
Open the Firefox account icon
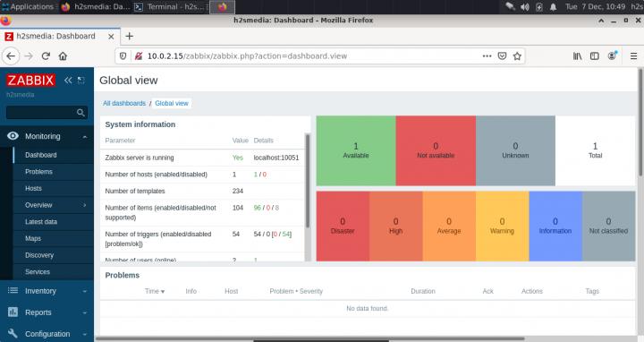point(612,56)
